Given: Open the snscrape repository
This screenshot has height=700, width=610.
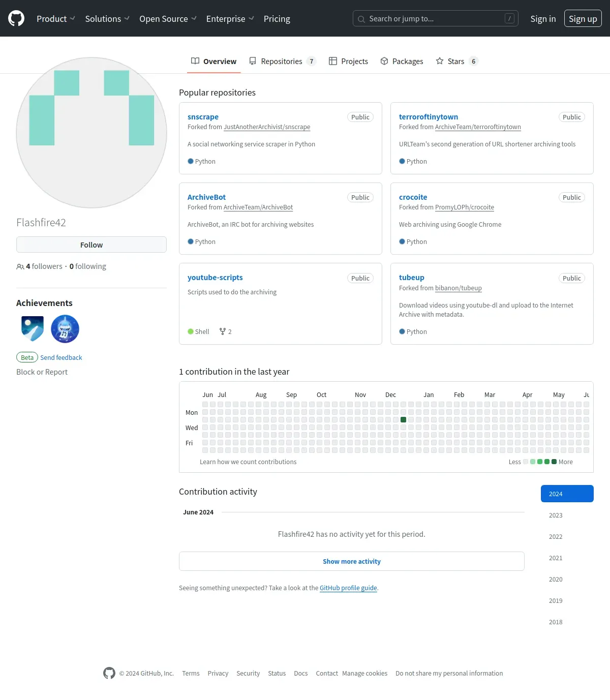Looking at the screenshot, I should [203, 117].
